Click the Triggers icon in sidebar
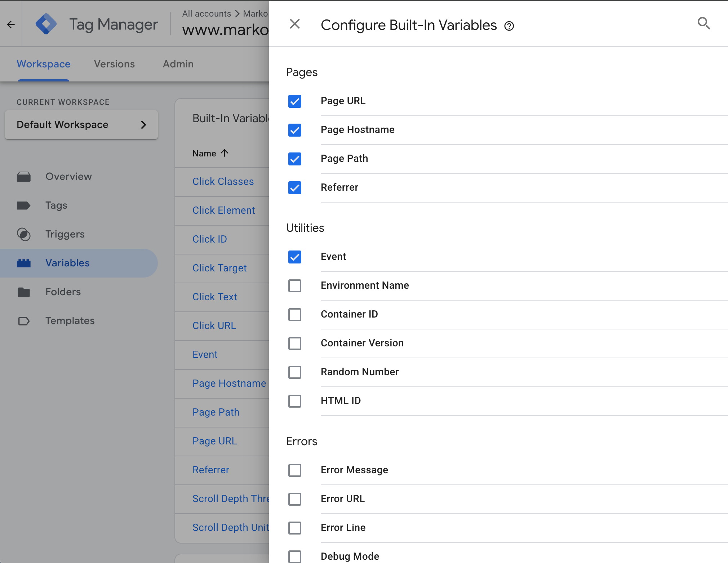This screenshot has height=563, width=728. 24,234
